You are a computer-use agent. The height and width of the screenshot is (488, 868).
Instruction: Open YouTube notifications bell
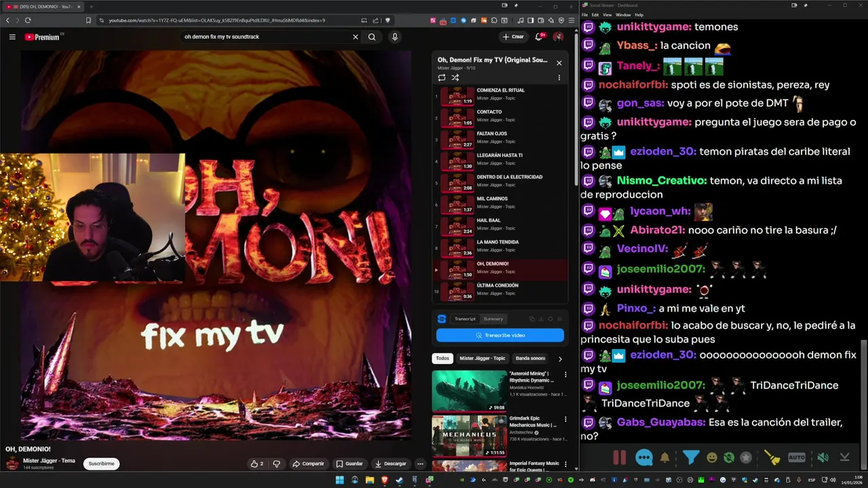point(539,37)
